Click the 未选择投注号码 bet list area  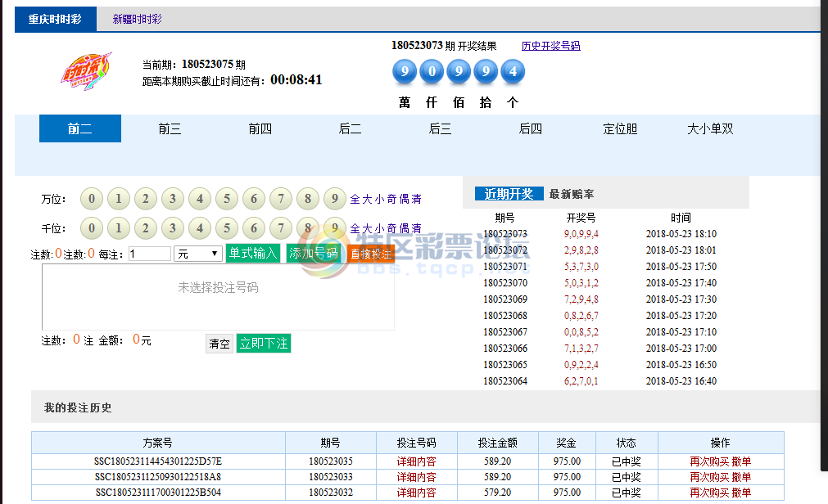(218, 297)
